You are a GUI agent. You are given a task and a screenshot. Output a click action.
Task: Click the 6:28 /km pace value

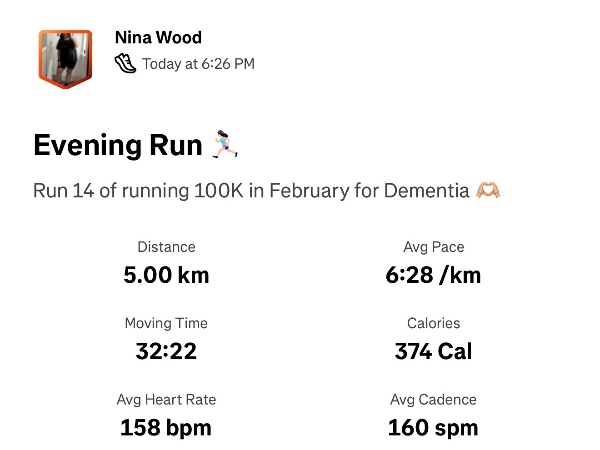[433, 275]
